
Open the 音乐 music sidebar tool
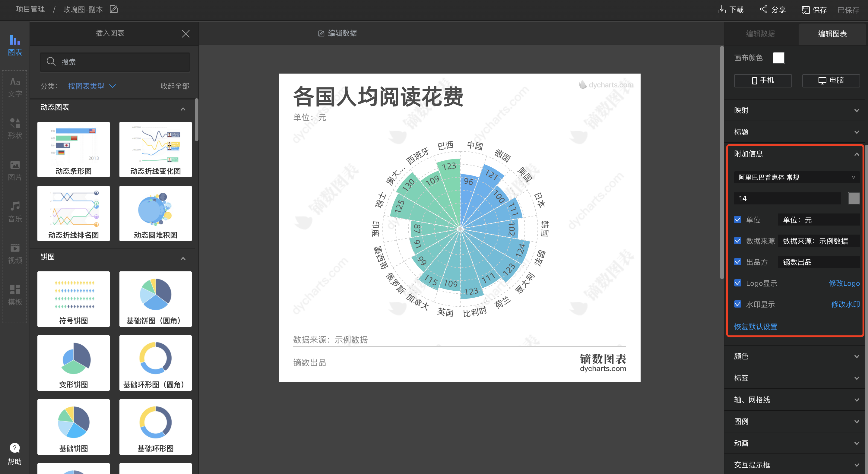click(x=15, y=212)
